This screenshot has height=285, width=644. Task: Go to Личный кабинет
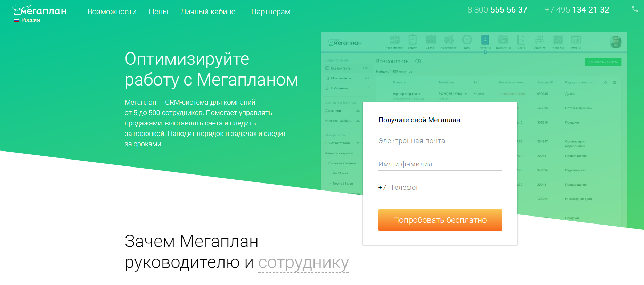tap(210, 12)
